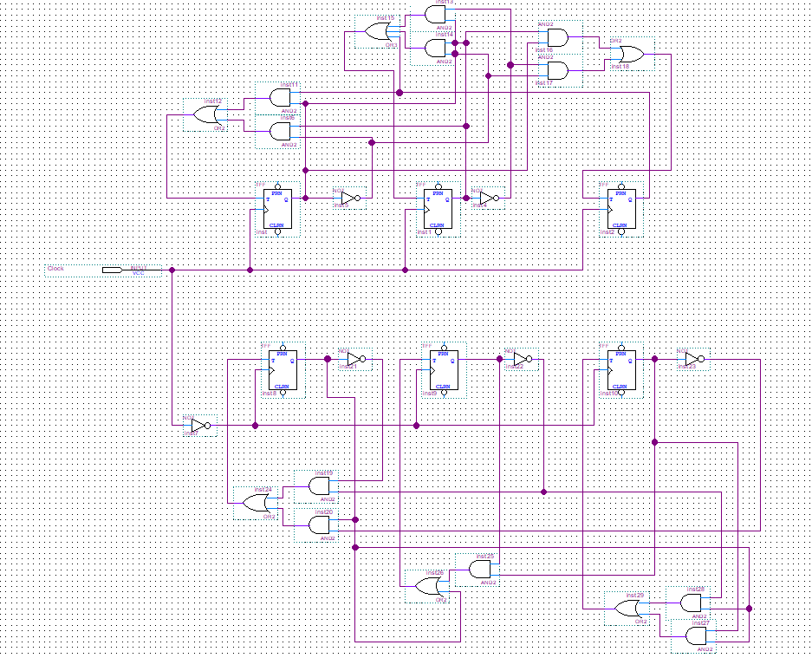The image size is (812, 658).
Task: Select the TFF flip-flop labeled inst10
Action: [x=621, y=370]
